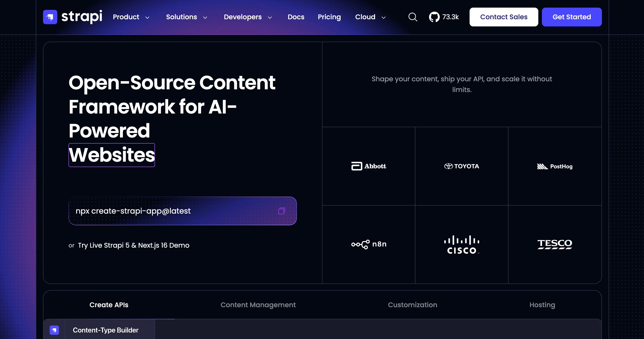Open the GitHub icon with 73.3k stars
The image size is (644, 339).
pyautogui.click(x=434, y=17)
